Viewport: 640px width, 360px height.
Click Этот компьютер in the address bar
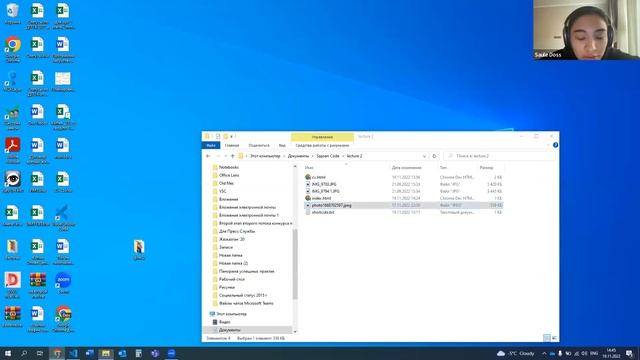[265, 156]
